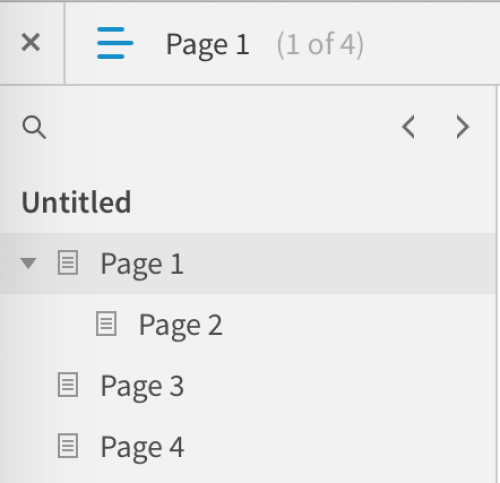Image resolution: width=500 pixels, height=483 pixels.
Task: Open page search with the magnifier icon
Action: [x=34, y=127]
